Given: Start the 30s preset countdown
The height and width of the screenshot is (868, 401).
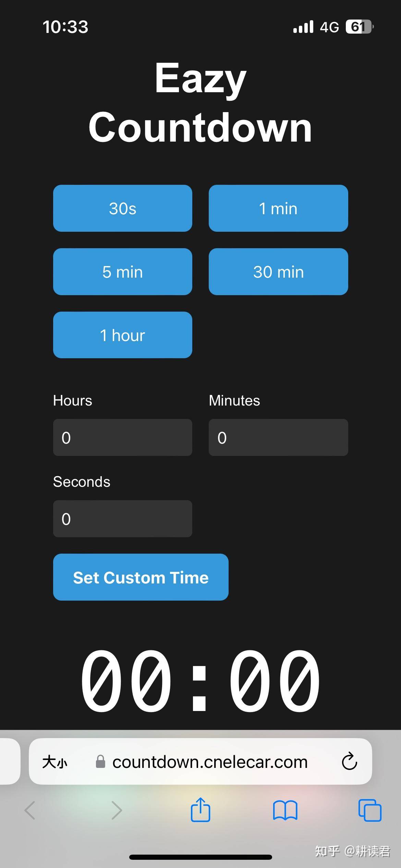Looking at the screenshot, I should point(123,208).
